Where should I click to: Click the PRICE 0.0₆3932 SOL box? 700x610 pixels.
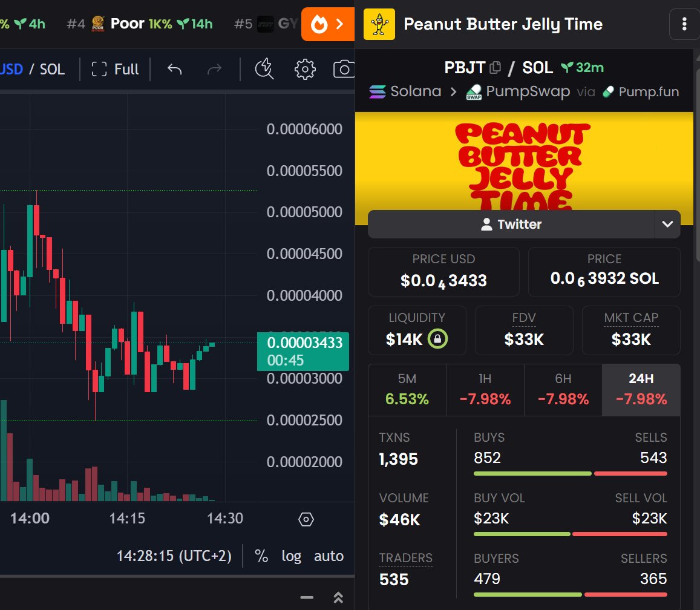[x=604, y=272]
